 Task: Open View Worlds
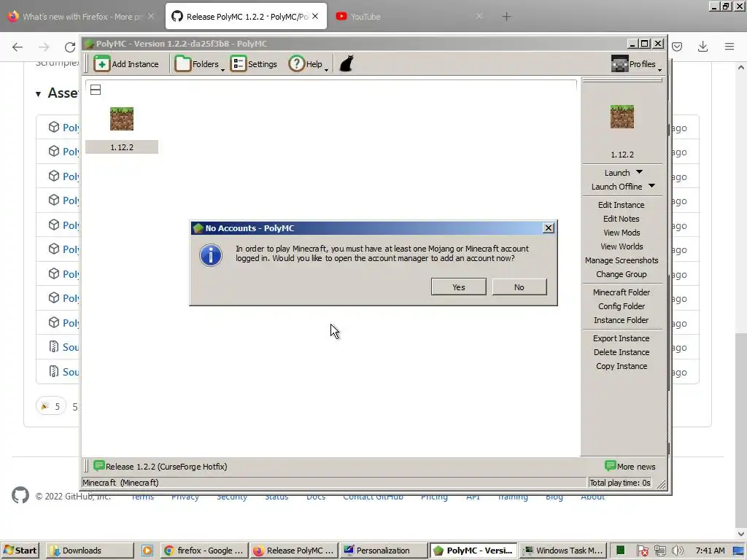pos(622,246)
